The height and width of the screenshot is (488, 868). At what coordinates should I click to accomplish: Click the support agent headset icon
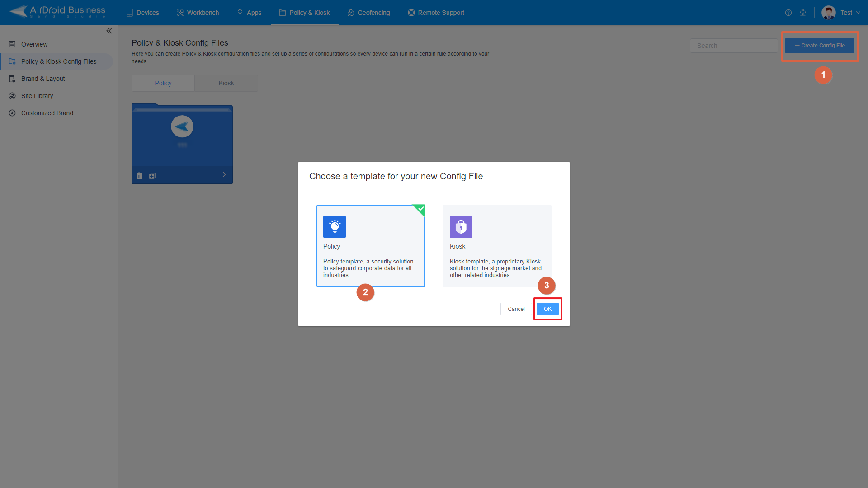click(803, 13)
